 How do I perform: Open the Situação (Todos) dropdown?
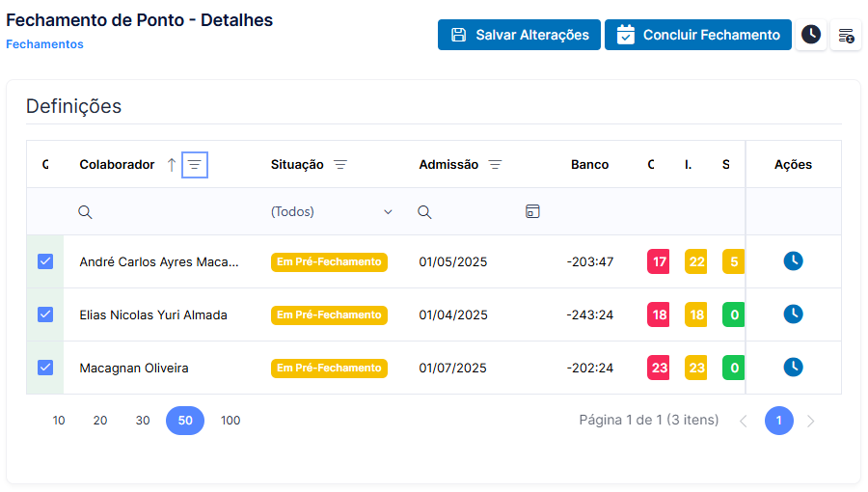pyautogui.click(x=332, y=212)
